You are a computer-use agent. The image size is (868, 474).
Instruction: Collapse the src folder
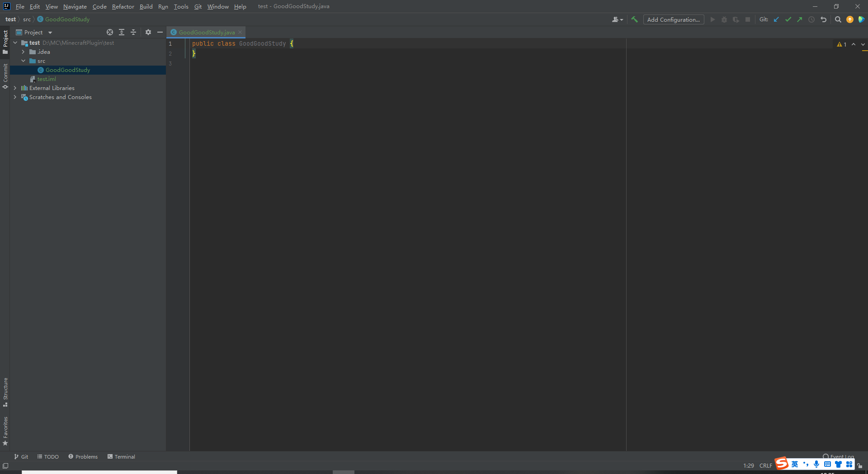coord(24,61)
